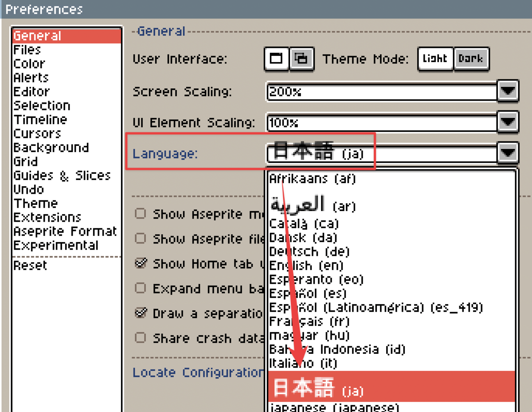
Task: Collapse the Language dropdown arrow
Action: click(x=508, y=153)
